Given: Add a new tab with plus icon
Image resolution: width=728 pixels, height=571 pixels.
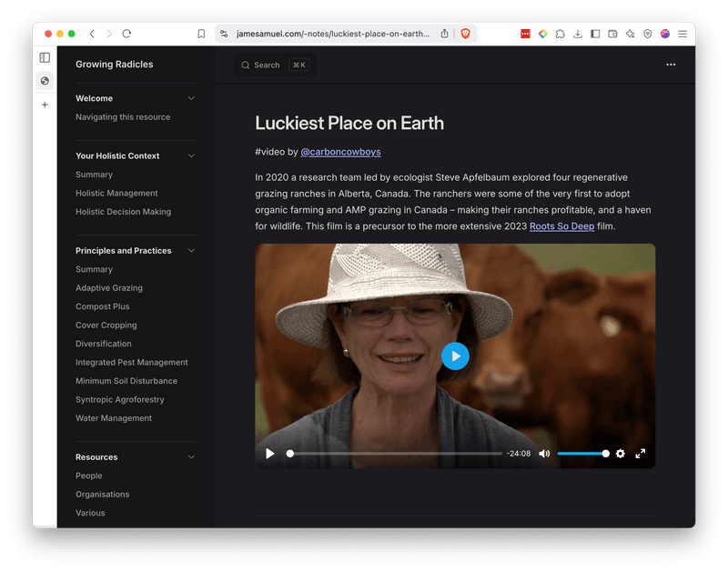Looking at the screenshot, I should [45, 105].
